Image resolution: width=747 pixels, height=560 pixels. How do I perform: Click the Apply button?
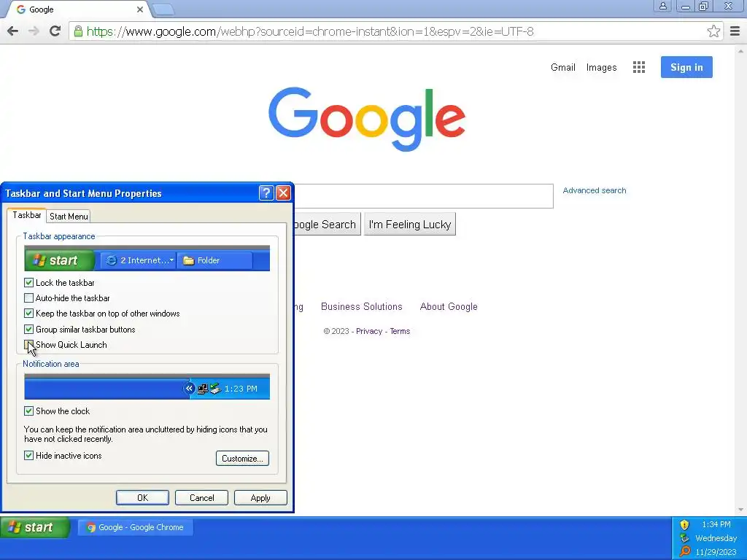[x=260, y=497]
